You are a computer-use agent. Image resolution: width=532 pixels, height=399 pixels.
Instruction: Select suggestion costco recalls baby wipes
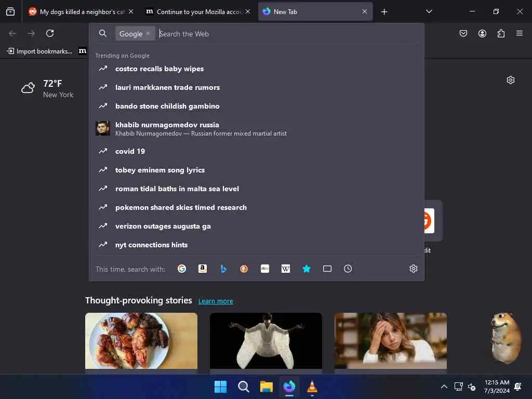click(257, 69)
